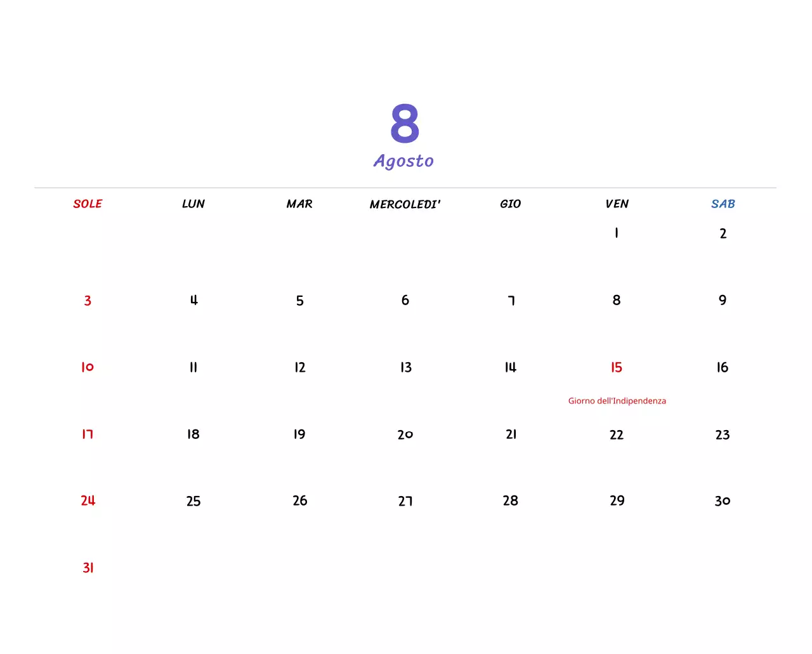Screen dimensions: 812x654
Task: Click the MERCOLEDI' column header
Action: pyautogui.click(x=405, y=204)
